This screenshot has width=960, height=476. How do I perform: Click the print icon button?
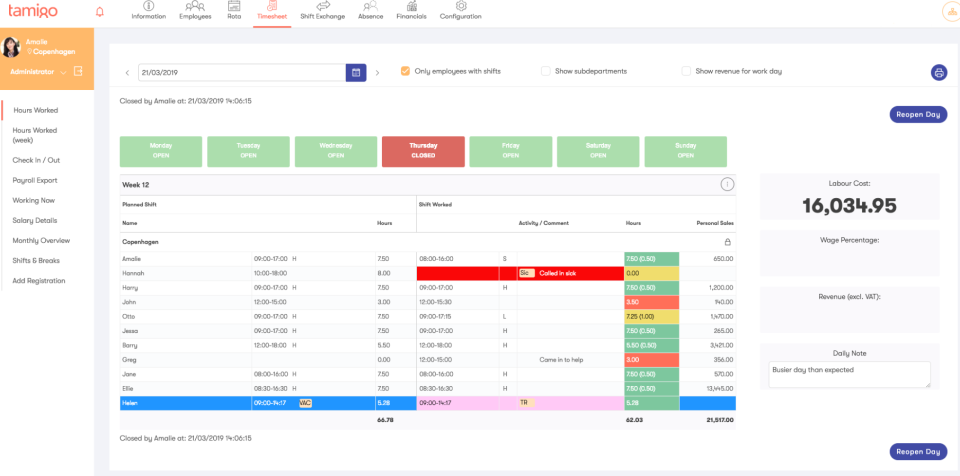point(938,72)
